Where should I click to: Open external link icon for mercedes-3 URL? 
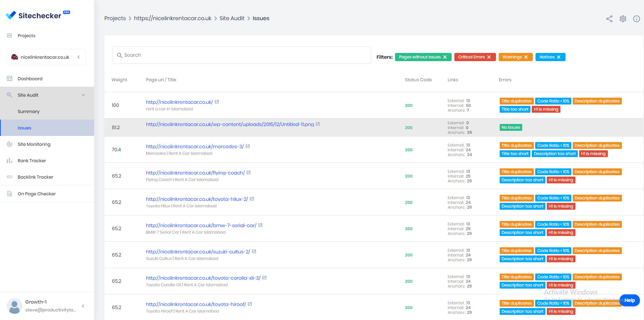(x=248, y=146)
